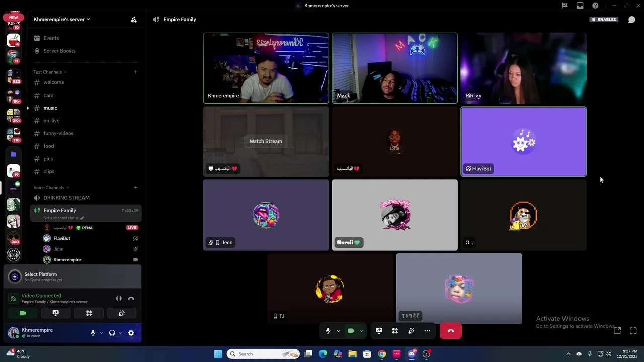
Task: Open camera options arrow in call bar
Action: (361, 331)
